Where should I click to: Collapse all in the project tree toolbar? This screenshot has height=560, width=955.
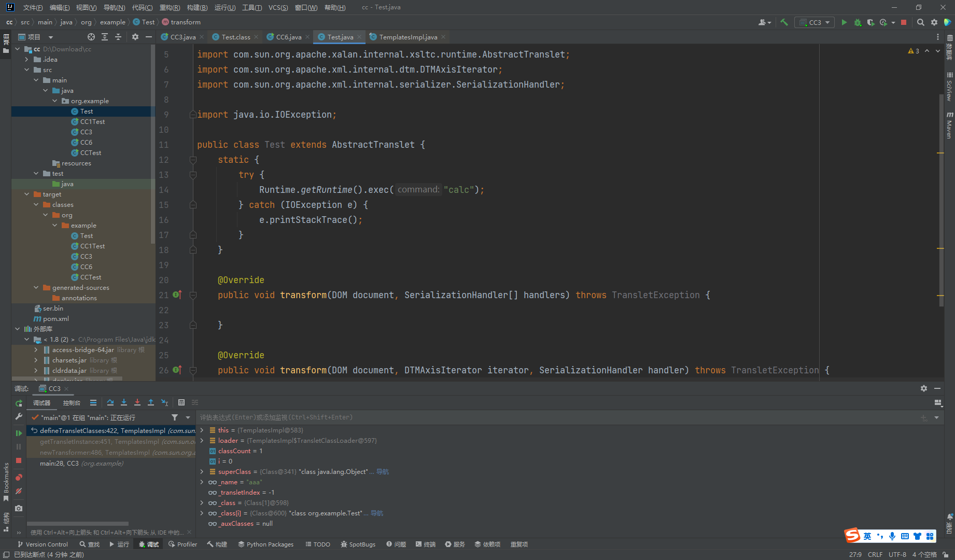coord(118,37)
